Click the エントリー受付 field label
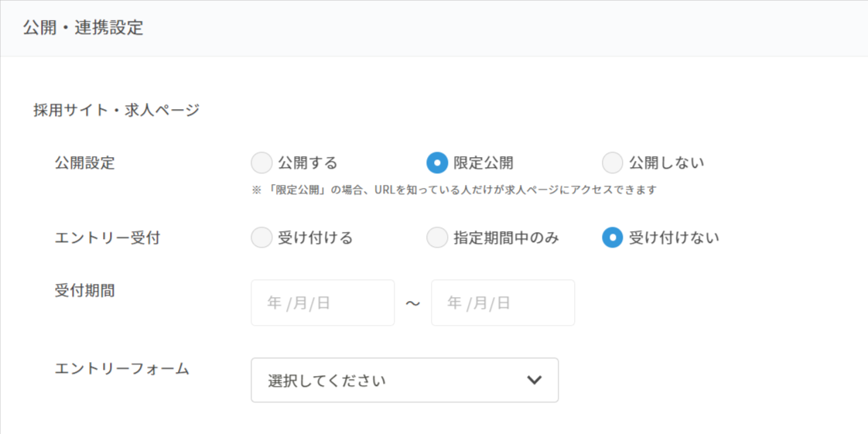Screen dimensions: 868x434 click(108, 238)
